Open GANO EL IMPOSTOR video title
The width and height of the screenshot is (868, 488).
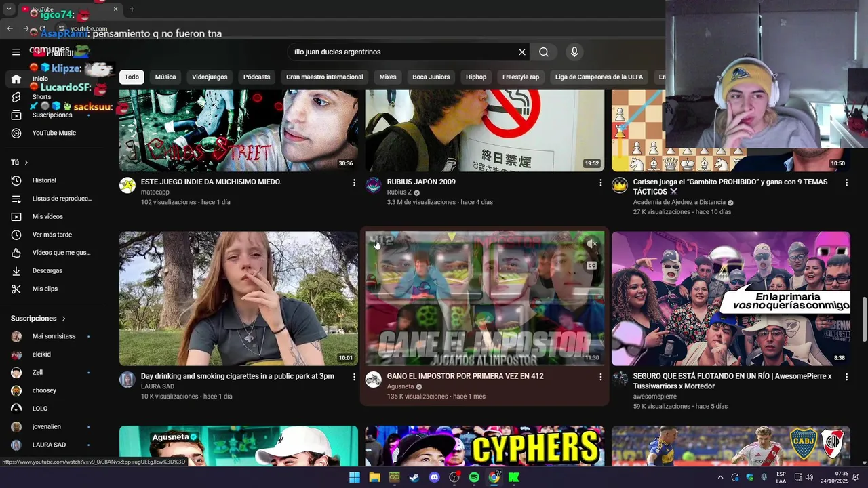pyautogui.click(x=465, y=376)
